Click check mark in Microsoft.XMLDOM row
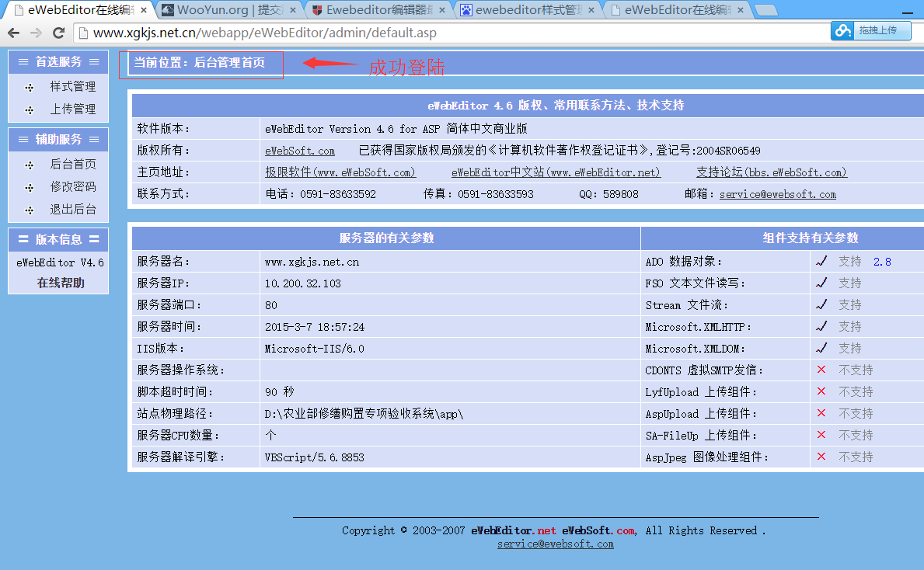Image resolution: width=924 pixels, height=570 pixels. click(821, 348)
